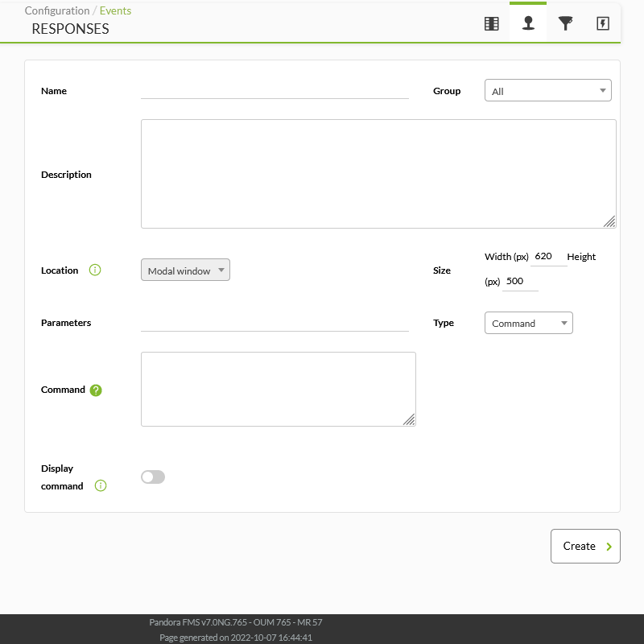Focus the Parameters input field

pyautogui.click(x=275, y=323)
